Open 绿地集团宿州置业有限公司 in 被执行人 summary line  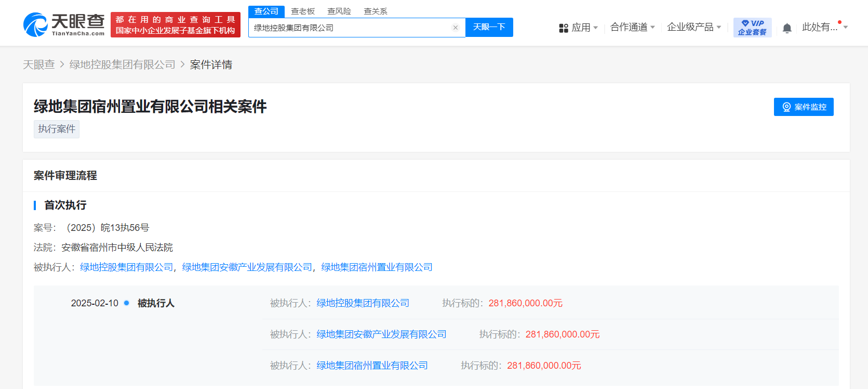pos(377,267)
